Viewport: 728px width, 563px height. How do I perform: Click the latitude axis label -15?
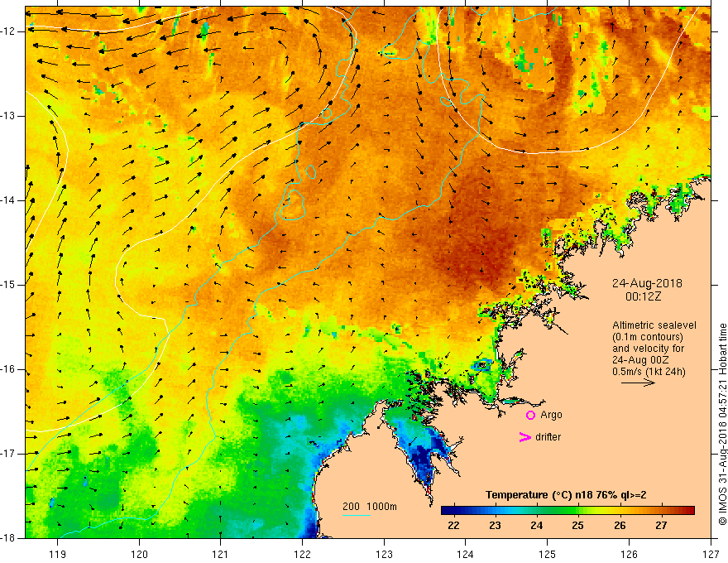8,285
